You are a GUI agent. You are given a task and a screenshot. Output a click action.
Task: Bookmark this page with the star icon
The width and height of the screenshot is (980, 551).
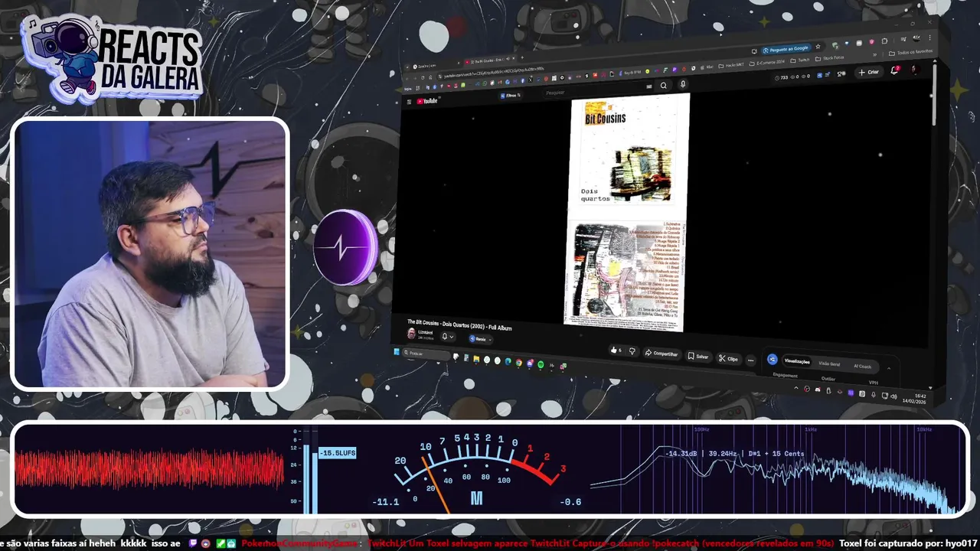pyautogui.click(x=818, y=47)
